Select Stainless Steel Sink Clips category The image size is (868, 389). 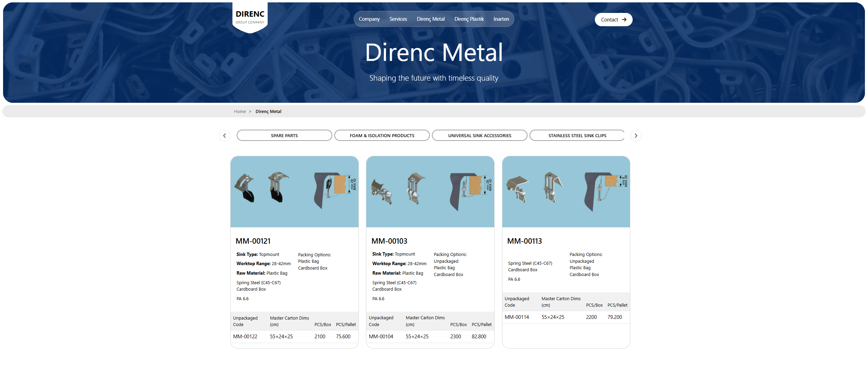577,136
